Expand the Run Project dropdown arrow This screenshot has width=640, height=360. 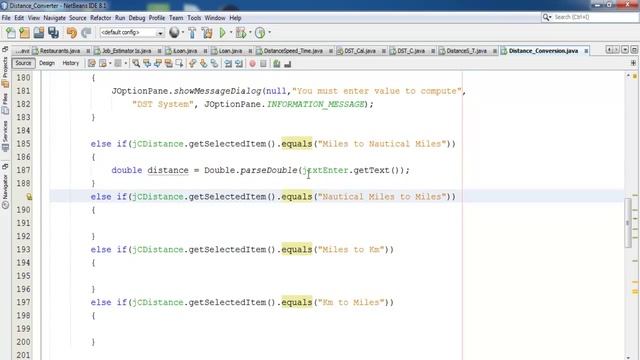point(231,32)
